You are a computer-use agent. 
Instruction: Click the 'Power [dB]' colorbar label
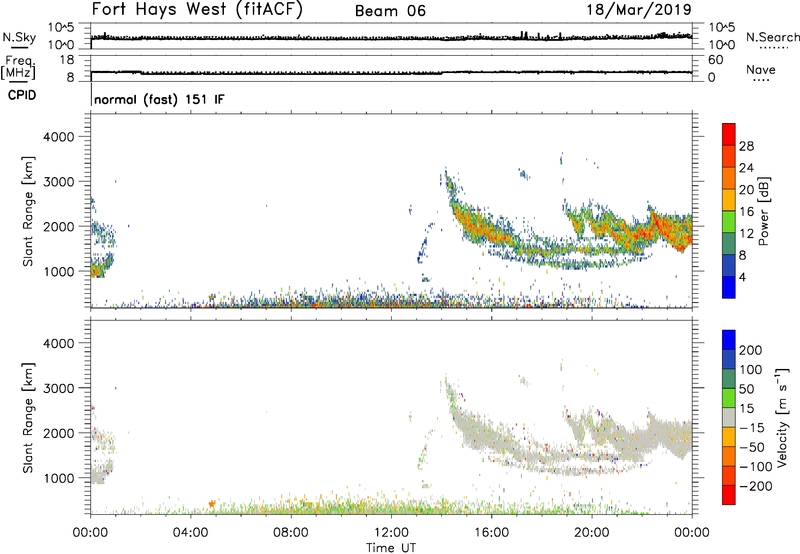point(764,211)
